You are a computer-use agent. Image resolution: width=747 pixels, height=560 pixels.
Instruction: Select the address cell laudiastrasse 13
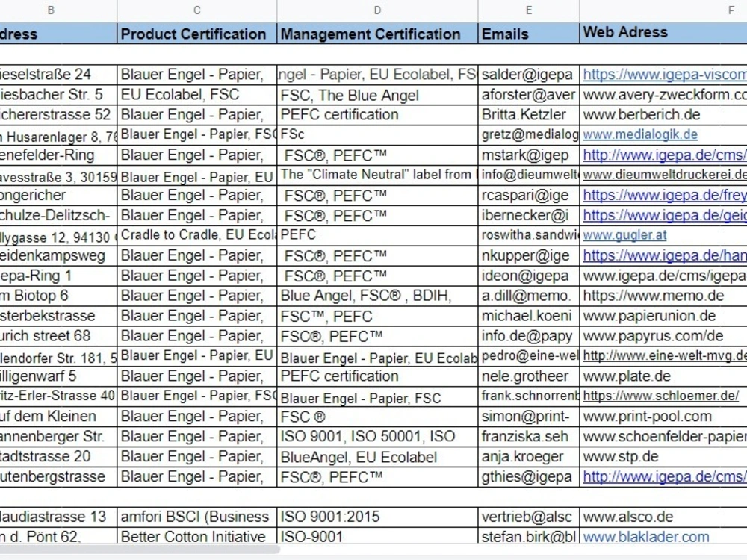(x=58, y=517)
